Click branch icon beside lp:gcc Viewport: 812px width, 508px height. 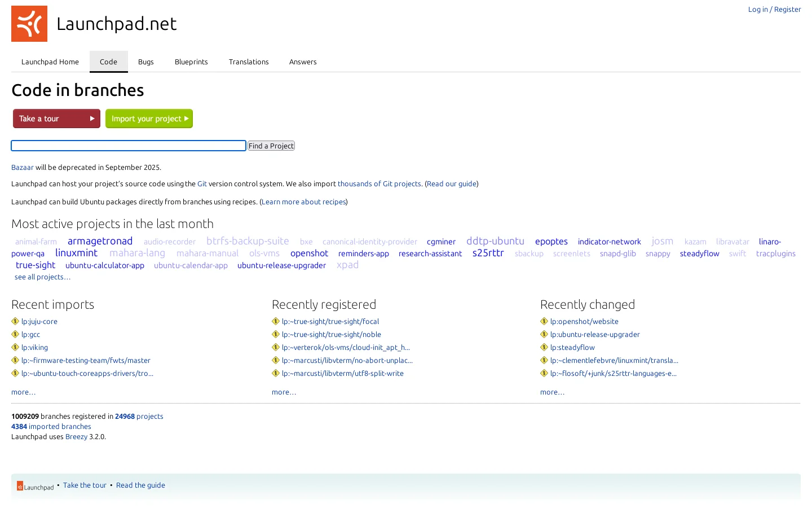15,334
